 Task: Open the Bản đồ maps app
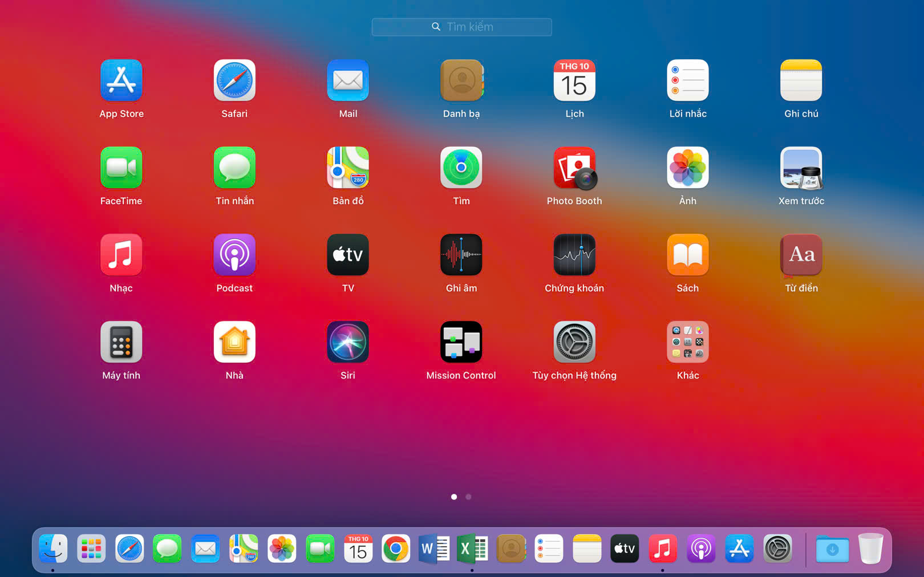click(348, 168)
